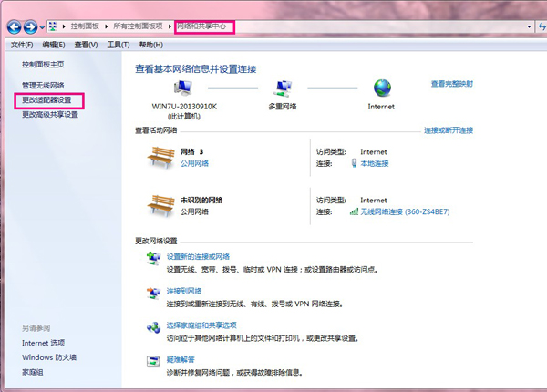Click the 多重网络 network icon
This screenshot has height=392, width=547.
coord(282,88)
